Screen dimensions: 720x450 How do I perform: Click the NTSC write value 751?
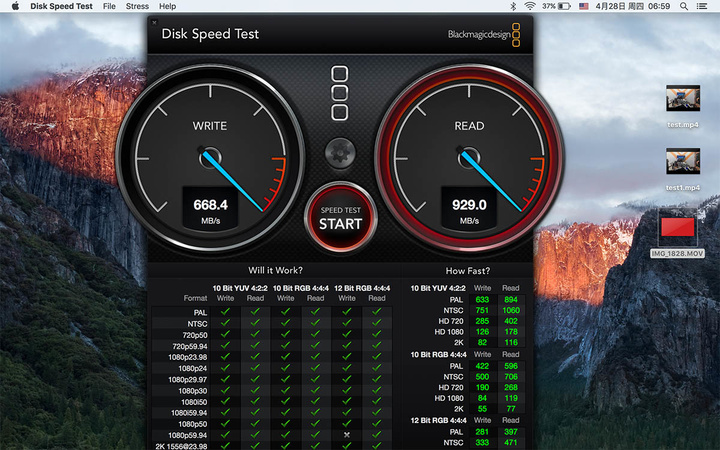[482, 310]
